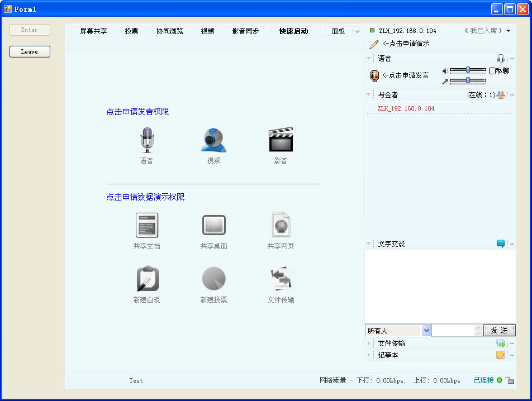
Task: Adjust the speaker volume slider
Action: click(x=468, y=70)
